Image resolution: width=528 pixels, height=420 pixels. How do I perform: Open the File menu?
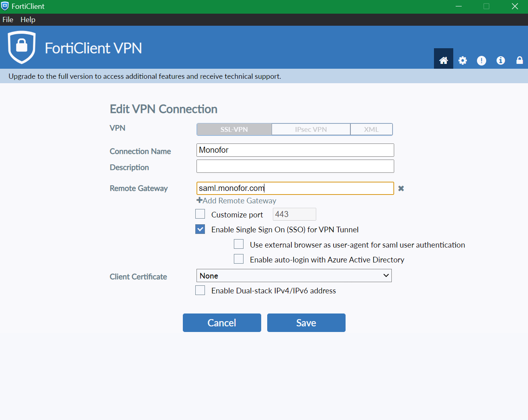point(8,20)
